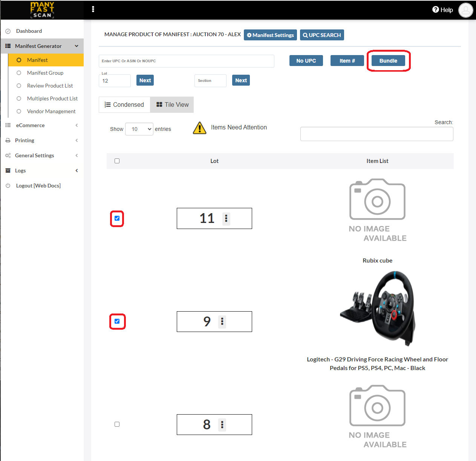The height and width of the screenshot is (461, 476).
Task: Click the Lot column header
Action: pos(214,161)
